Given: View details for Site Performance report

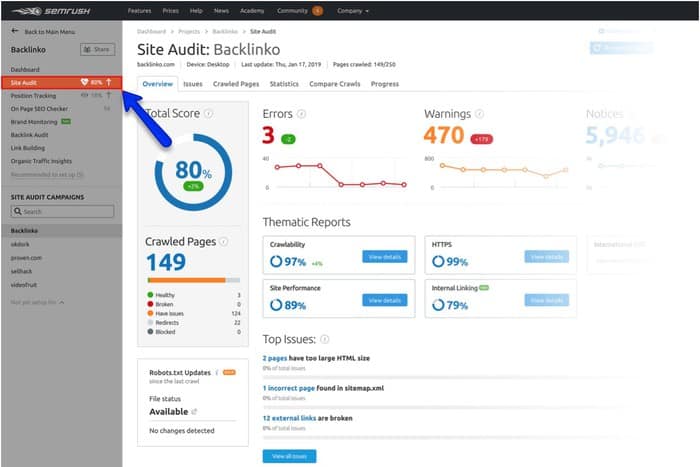Looking at the screenshot, I should coord(385,300).
